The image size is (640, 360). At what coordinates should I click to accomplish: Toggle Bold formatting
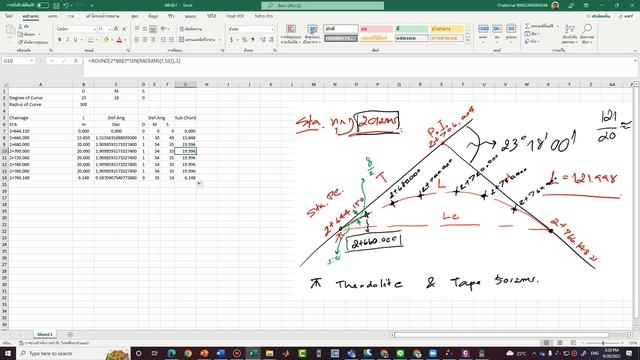[60, 40]
